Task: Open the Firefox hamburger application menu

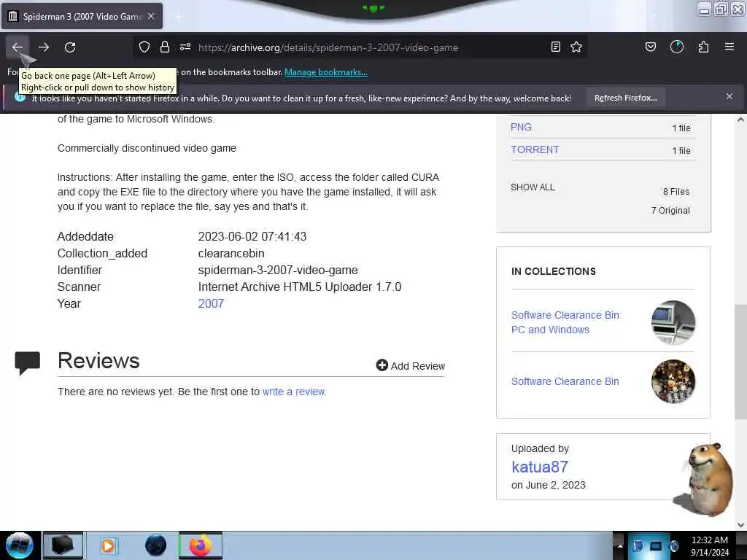Action: click(x=729, y=47)
